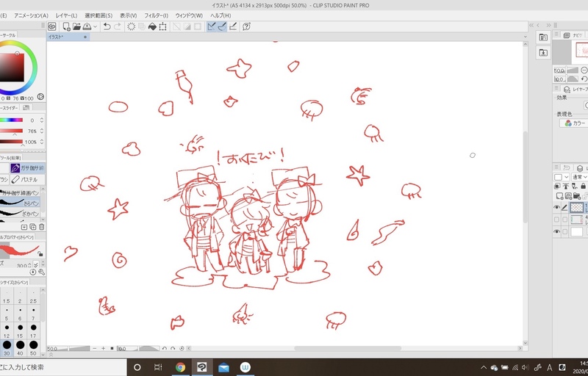The width and height of the screenshot is (588, 376).
Task: Expand the save options dropdown arrow
Action: pos(95,26)
